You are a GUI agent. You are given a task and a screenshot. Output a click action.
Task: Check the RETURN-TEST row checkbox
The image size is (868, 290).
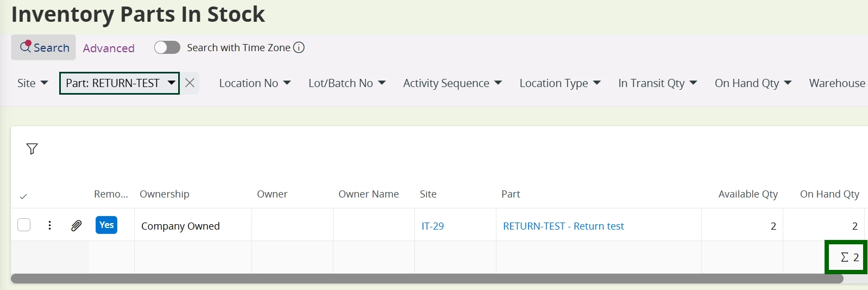click(24, 225)
